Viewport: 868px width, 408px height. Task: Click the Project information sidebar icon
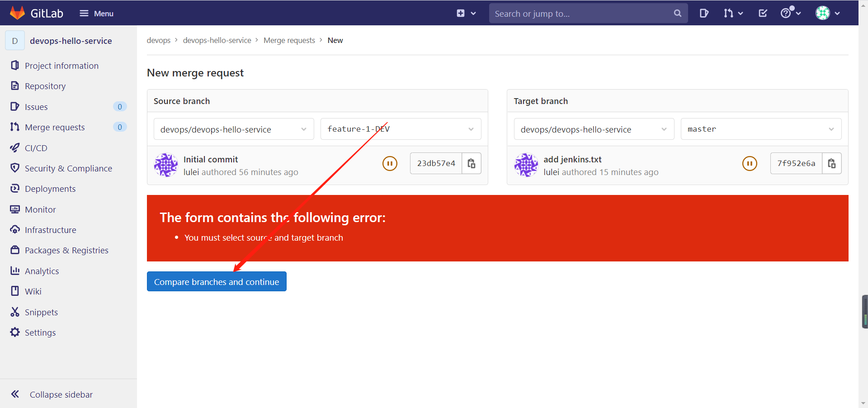point(15,66)
